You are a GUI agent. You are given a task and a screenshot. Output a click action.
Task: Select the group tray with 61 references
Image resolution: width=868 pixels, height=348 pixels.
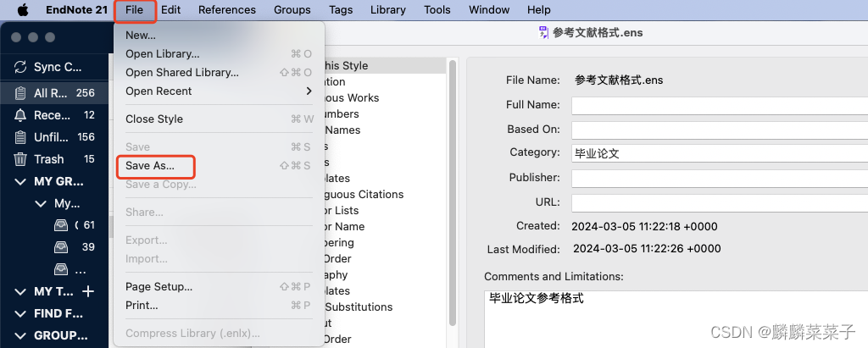click(x=61, y=225)
